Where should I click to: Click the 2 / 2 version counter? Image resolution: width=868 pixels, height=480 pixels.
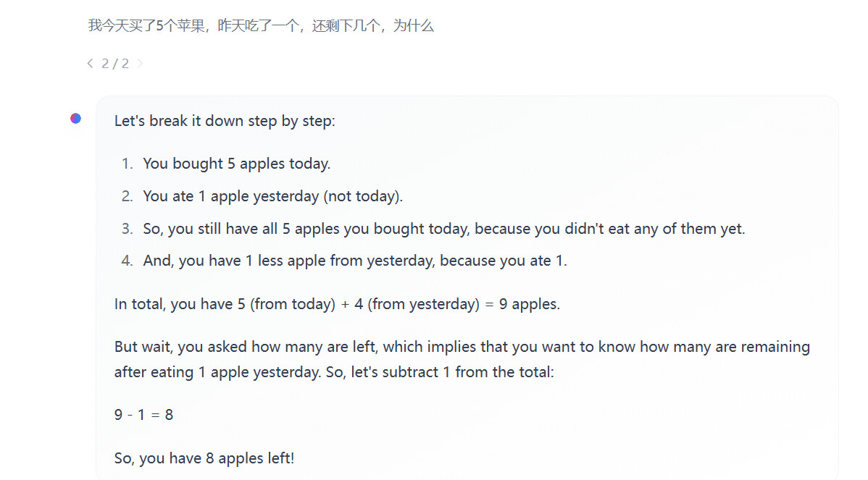115,64
